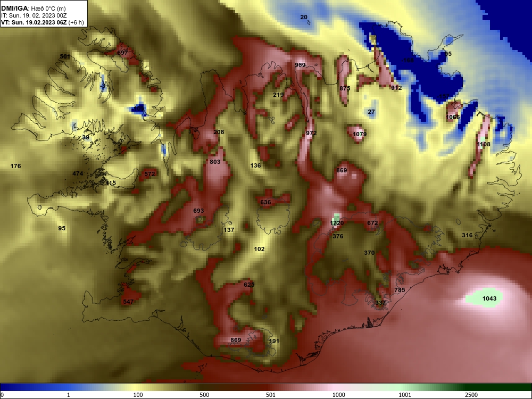Screen dimensions: 532x399
Task: Click the 136 map value
Action: coord(255,165)
